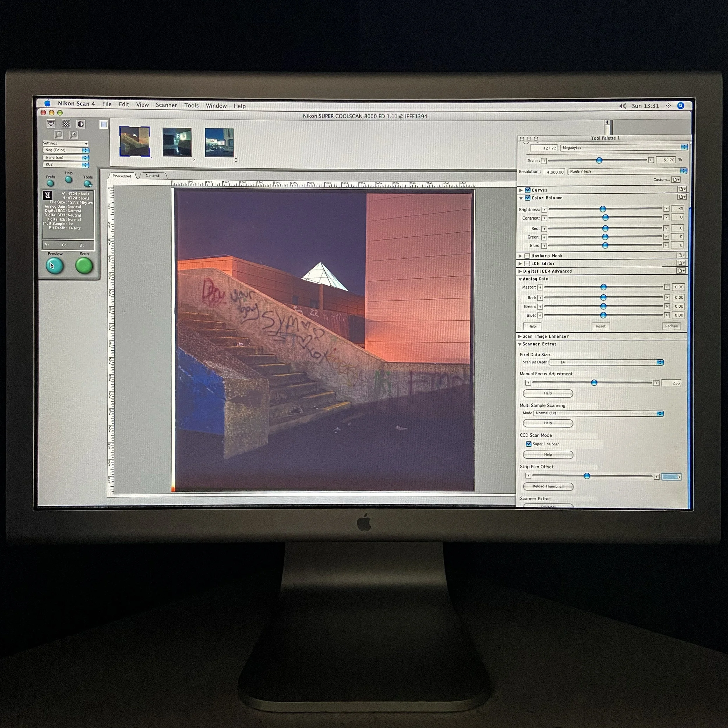The image size is (728, 728).
Task: Open Prefs with the teal button
Action: [x=50, y=183]
